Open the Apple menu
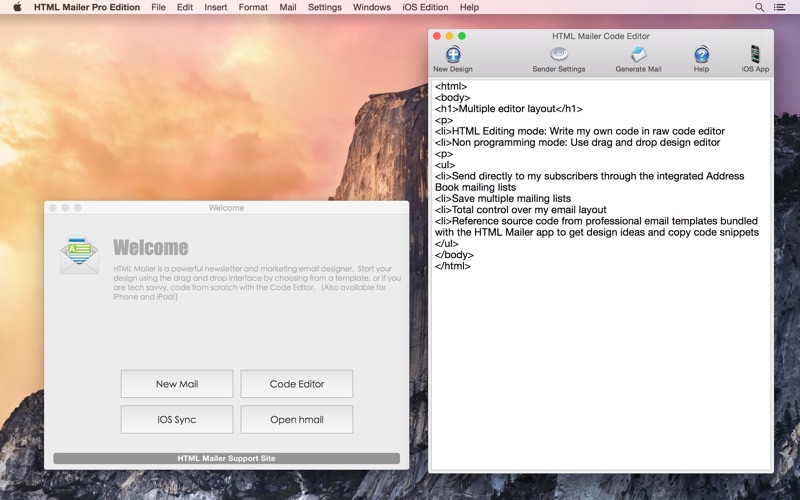Viewport: 800px width, 500px height. [17, 7]
